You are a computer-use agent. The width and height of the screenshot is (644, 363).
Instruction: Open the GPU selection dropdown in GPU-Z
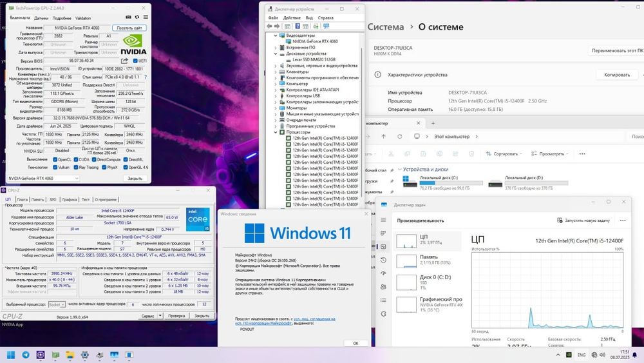43,179
